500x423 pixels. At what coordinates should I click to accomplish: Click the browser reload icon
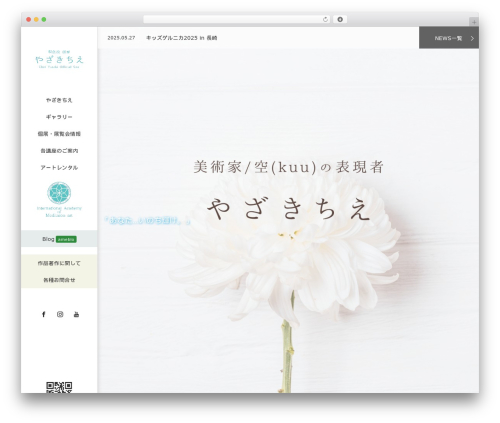pyautogui.click(x=325, y=20)
